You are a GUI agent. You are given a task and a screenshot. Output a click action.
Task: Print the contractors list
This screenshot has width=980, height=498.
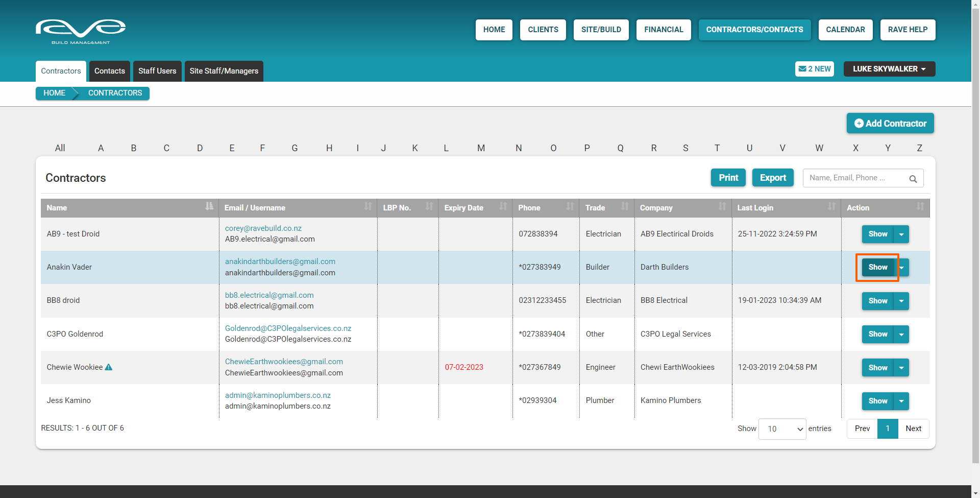pos(728,178)
